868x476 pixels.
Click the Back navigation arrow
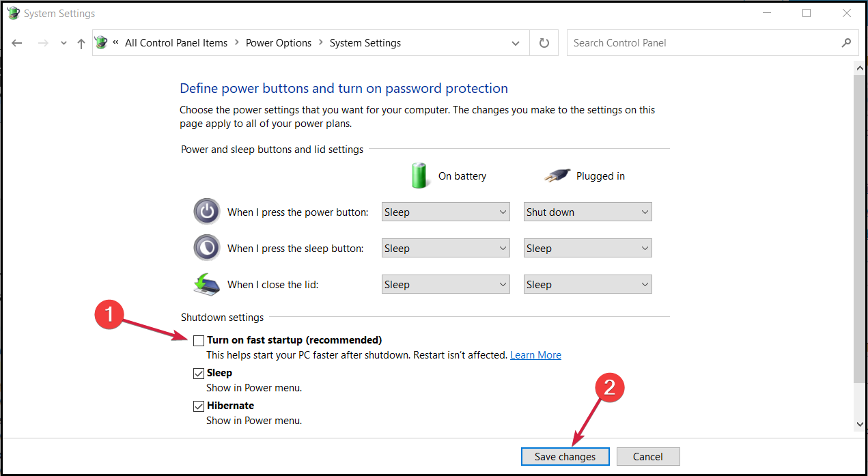pos(17,43)
